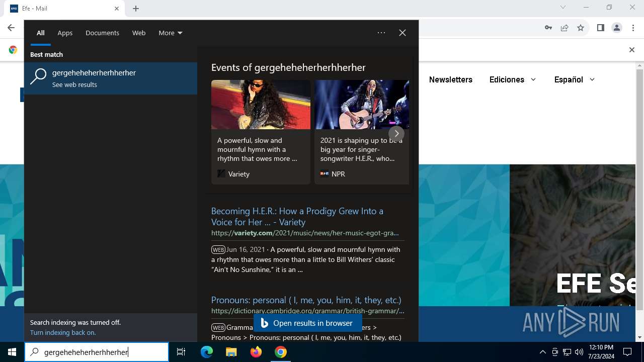Click the Efe - Mail tab title

tap(35, 9)
